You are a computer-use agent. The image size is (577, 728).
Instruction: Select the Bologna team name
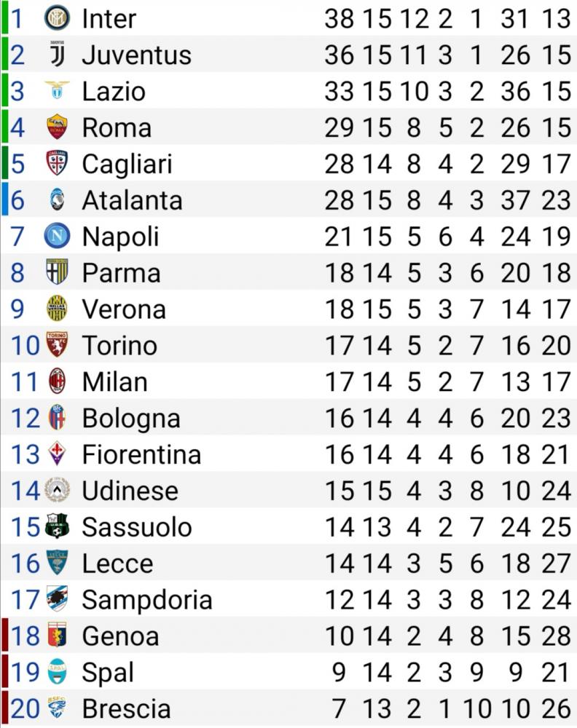click(x=131, y=419)
